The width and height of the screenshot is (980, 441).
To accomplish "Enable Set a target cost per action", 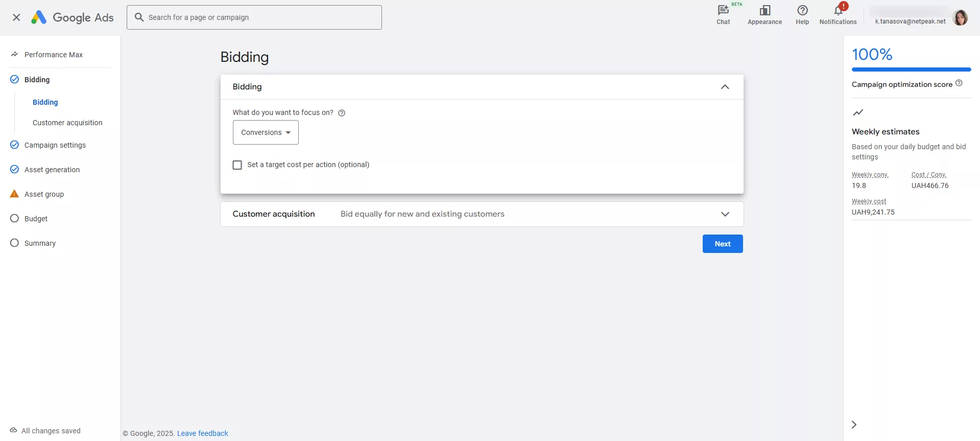I will click(237, 165).
